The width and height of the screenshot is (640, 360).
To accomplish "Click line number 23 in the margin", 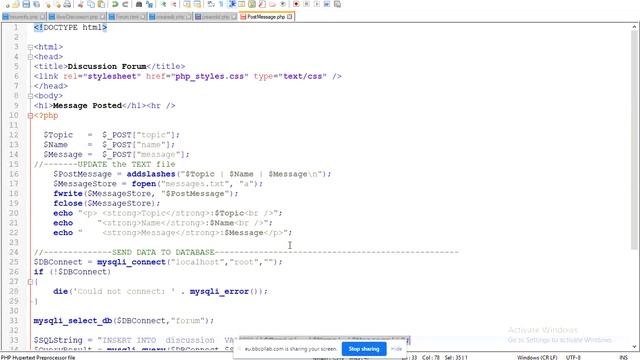I will coord(14,242).
